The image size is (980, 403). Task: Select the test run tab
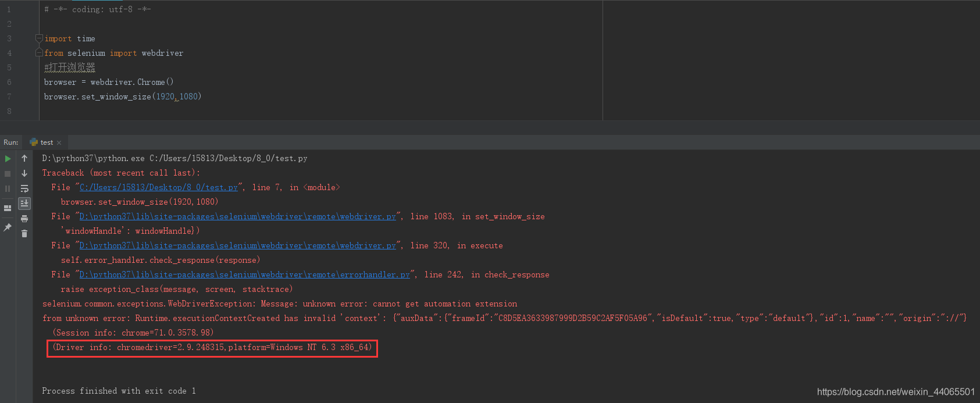pyautogui.click(x=46, y=142)
